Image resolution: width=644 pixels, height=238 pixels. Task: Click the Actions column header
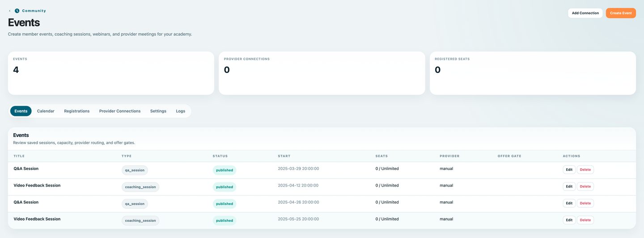click(x=571, y=156)
